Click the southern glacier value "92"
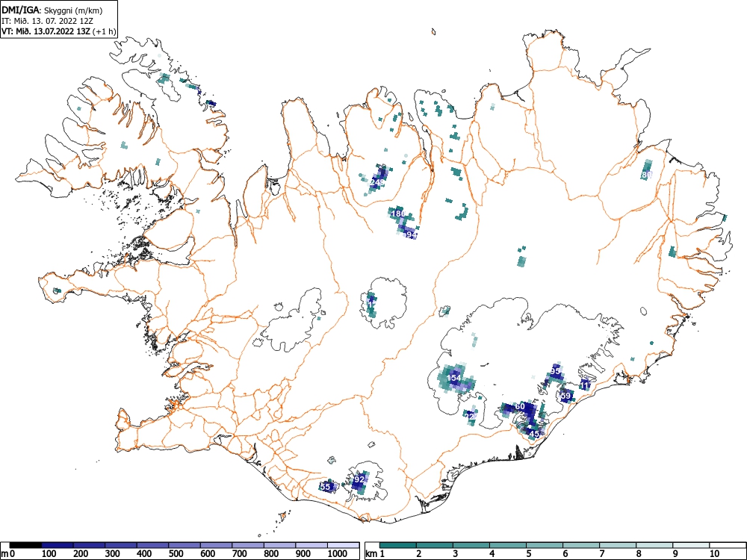Screen dimensions: 747x560 (x=359, y=479)
